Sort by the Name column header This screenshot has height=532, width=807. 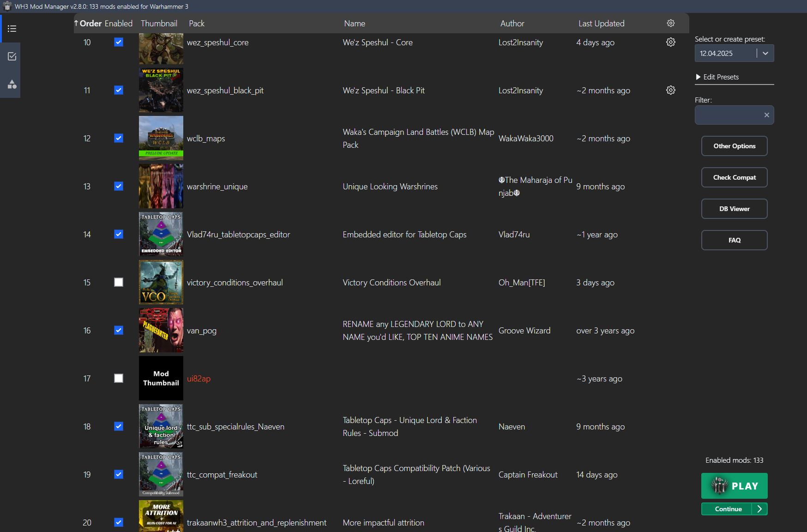[355, 24]
